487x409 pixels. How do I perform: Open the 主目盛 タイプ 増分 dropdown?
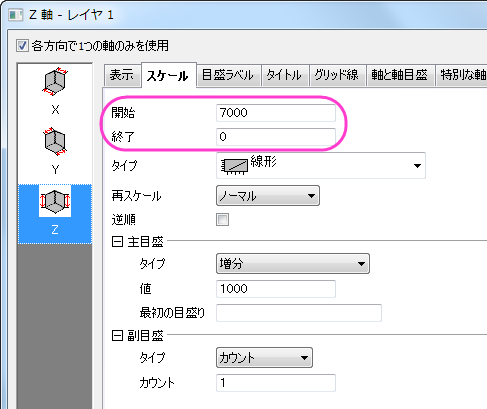coord(293,264)
